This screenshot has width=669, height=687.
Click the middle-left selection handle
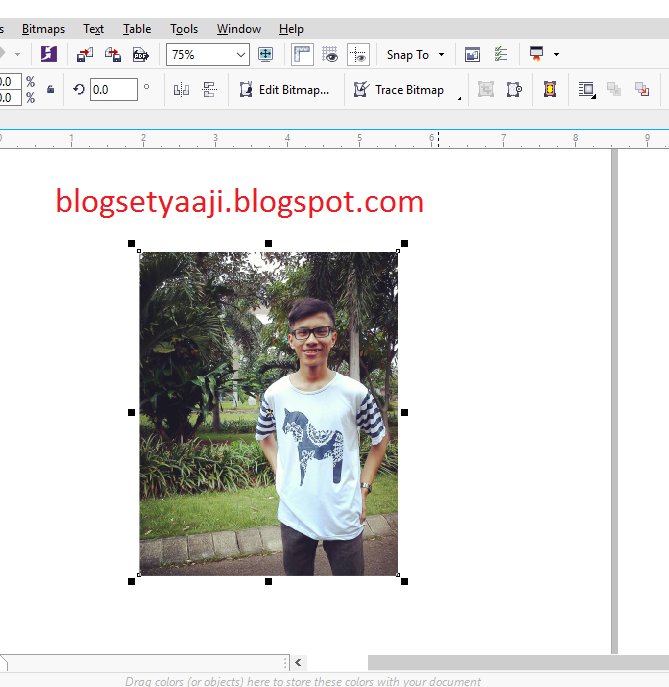pyautogui.click(x=131, y=412)
